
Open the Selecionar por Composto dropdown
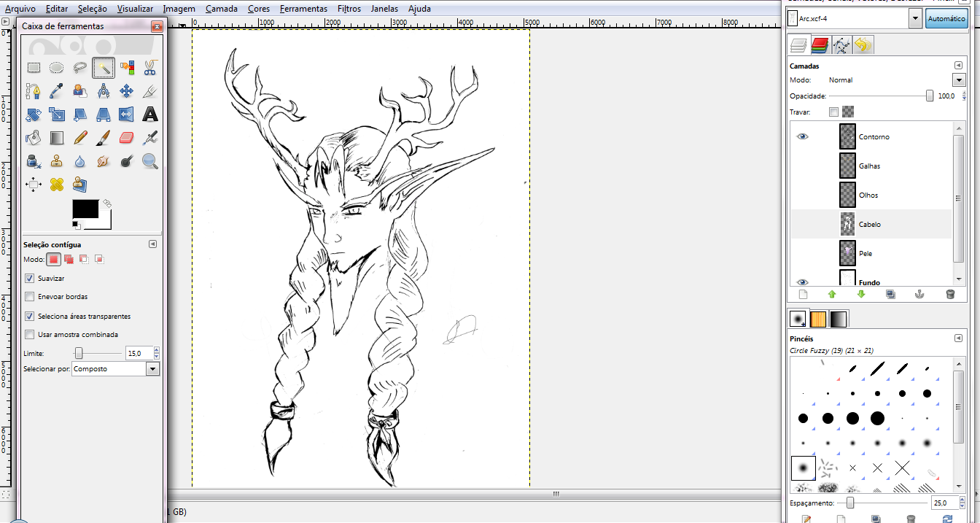(152, 369)
